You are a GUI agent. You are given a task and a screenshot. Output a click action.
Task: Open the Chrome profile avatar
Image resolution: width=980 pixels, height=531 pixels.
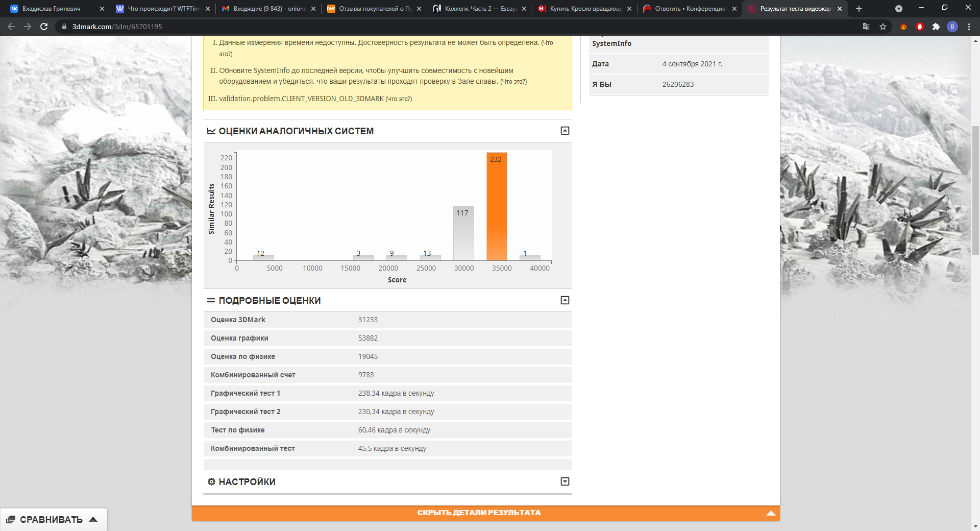[x=952, y=27]
